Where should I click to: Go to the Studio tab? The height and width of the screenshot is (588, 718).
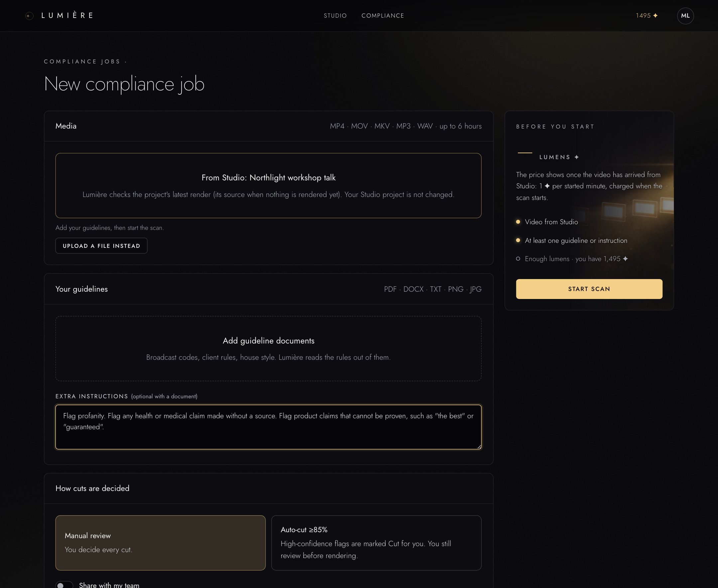[335, 16]
